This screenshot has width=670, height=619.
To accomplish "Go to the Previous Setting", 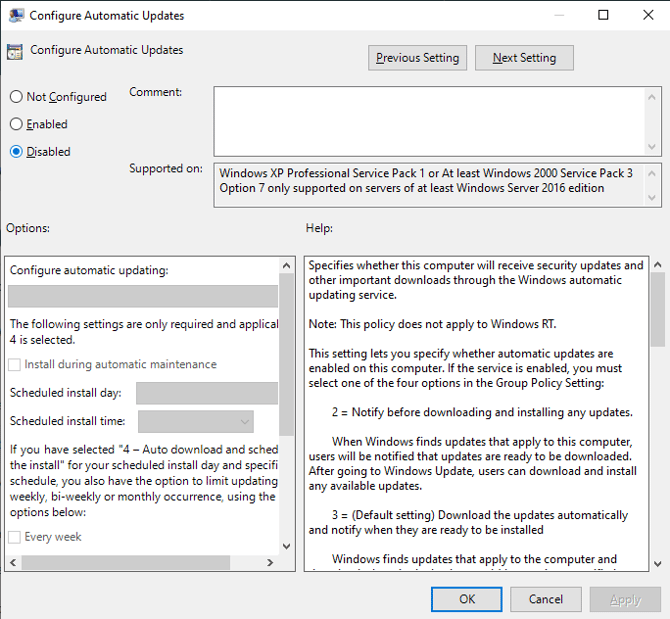I will [417, 58].
